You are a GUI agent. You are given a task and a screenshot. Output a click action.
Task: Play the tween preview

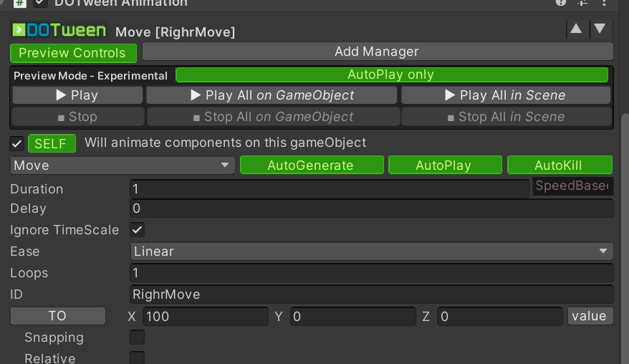point(77,95)
